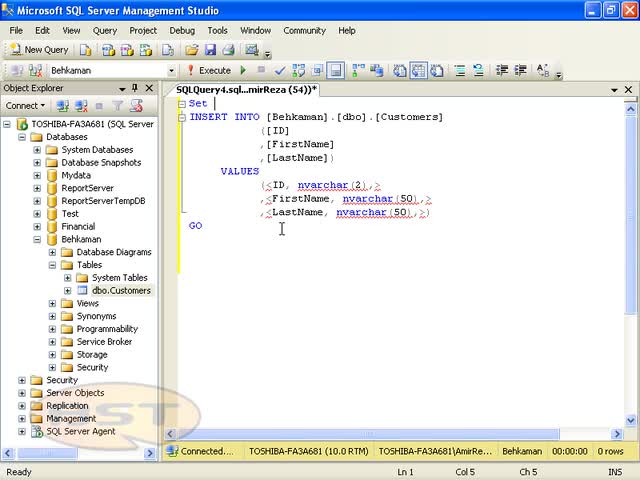Screen dimensions: 640x480
Task: Toggle auto-hide pin on Object Explorer
Action: (136, 88)
